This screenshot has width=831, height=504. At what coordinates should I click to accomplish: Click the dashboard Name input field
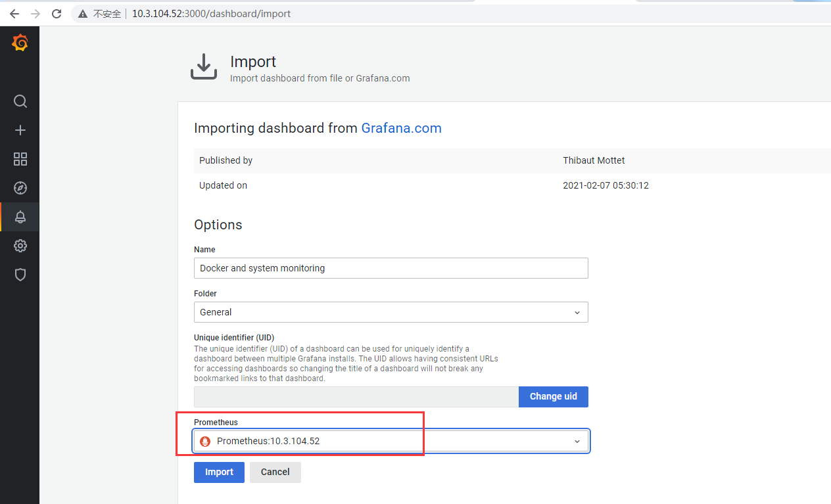391,268
